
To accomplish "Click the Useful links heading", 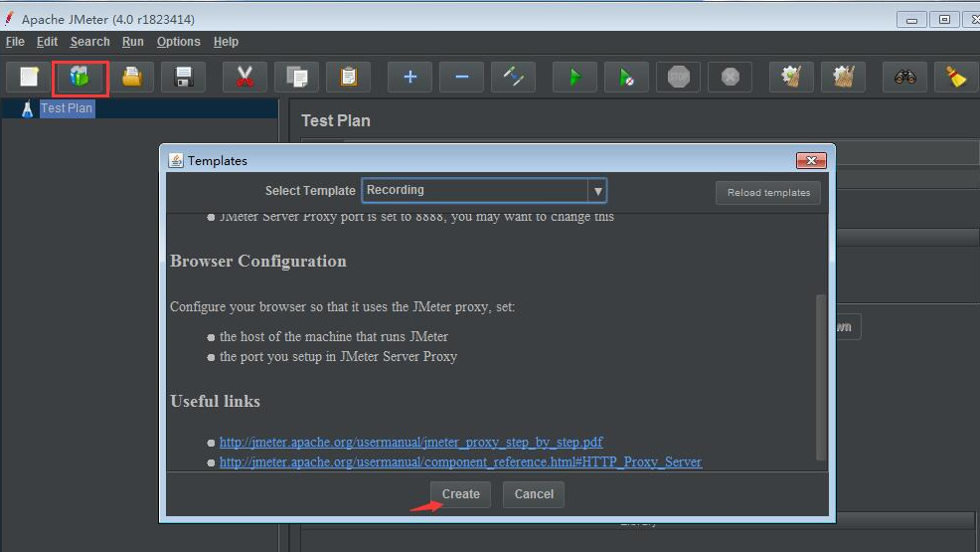I will click(215, 402).
